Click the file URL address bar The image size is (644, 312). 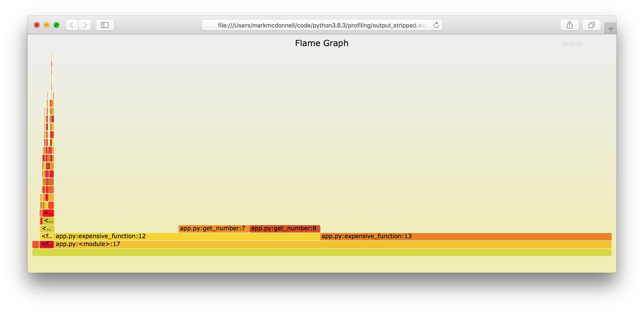pyautogui.click(x=322, y=25)
